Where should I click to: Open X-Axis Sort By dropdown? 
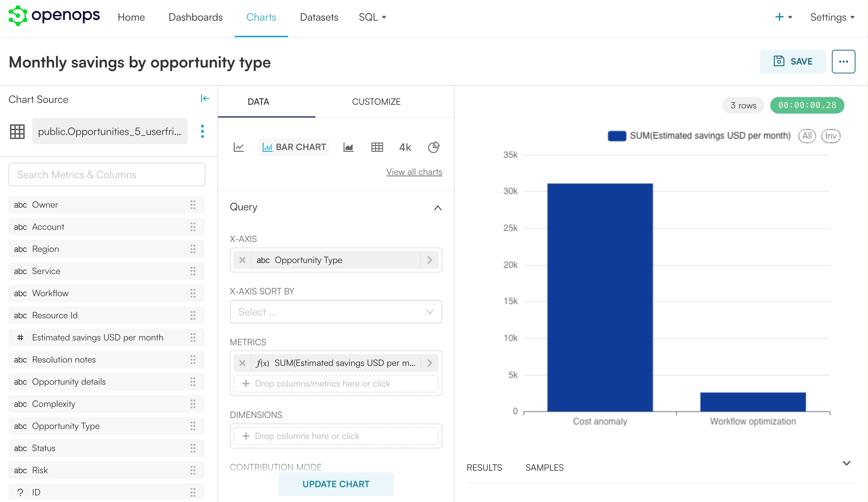(x=336, y=312)
